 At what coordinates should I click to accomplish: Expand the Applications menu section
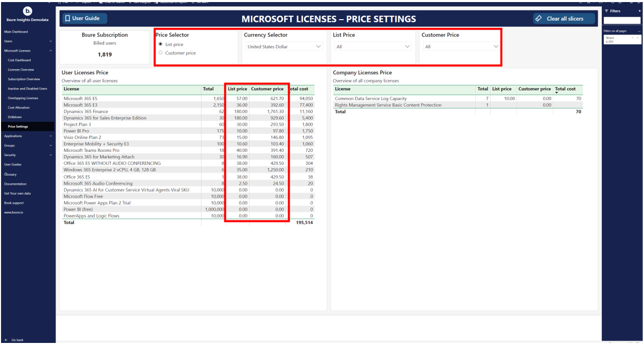pyautogui.click(x=50, y=136)
